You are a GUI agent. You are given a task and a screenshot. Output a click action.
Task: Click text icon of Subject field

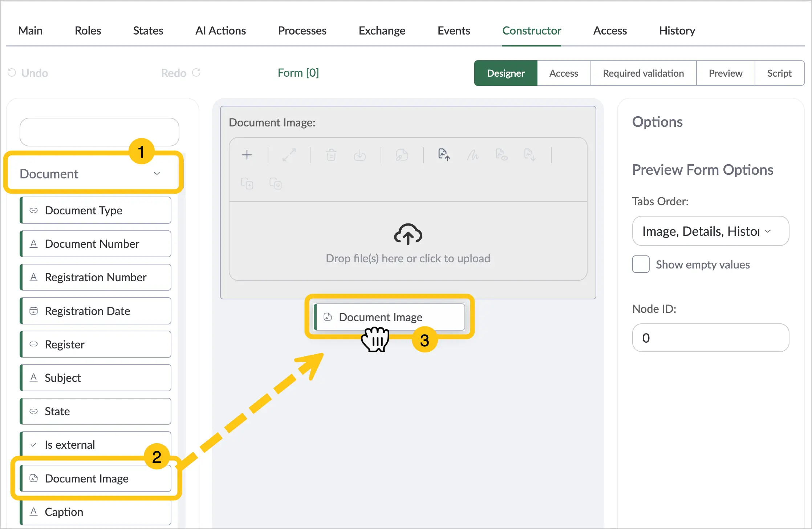34,377
